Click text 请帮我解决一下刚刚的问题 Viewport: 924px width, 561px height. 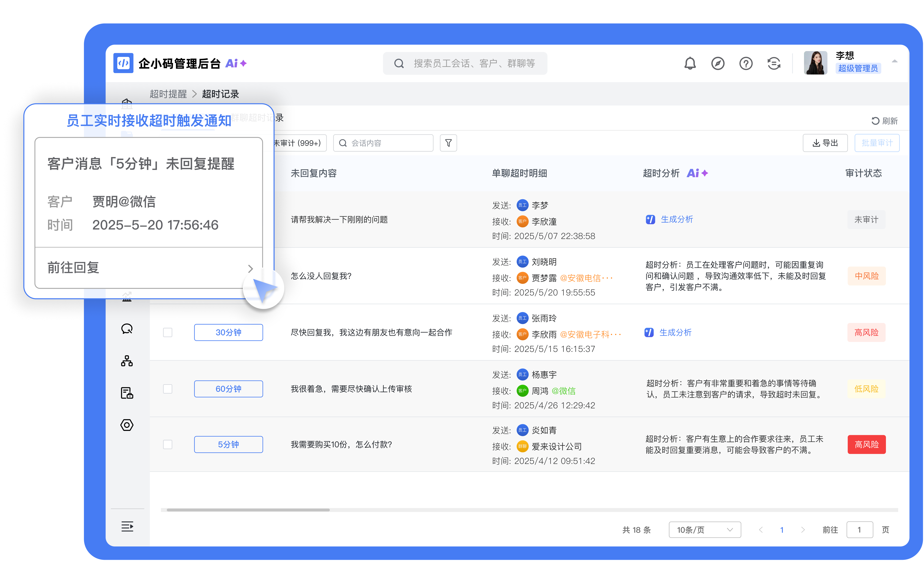click(339, 219)
